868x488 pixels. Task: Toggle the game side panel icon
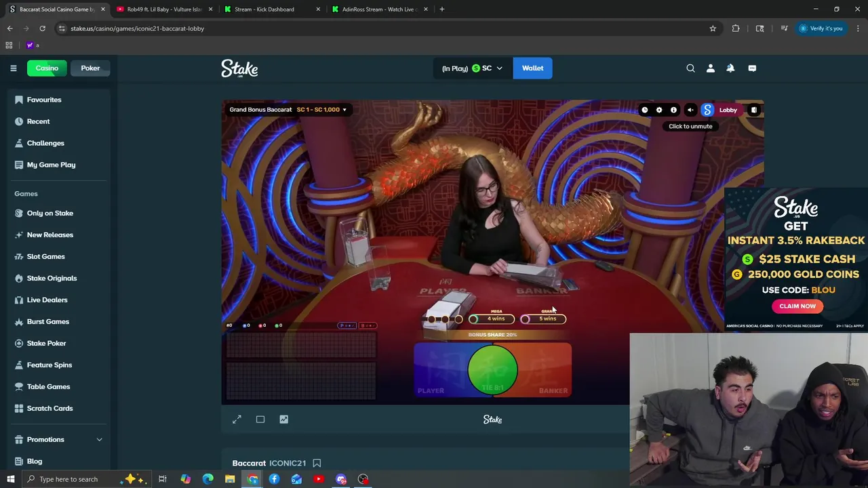click(x=754, y=110)
